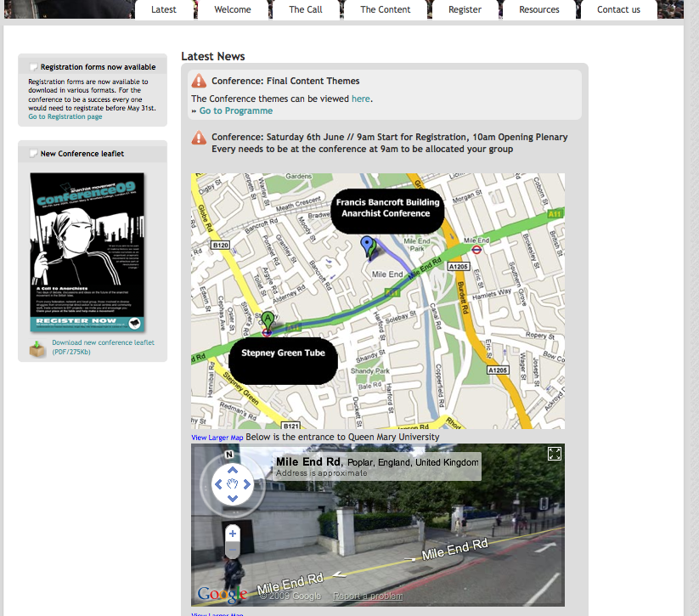Zoom in using Street View plus button
Screen dimensions: 699x616
(x=233, y=534)
